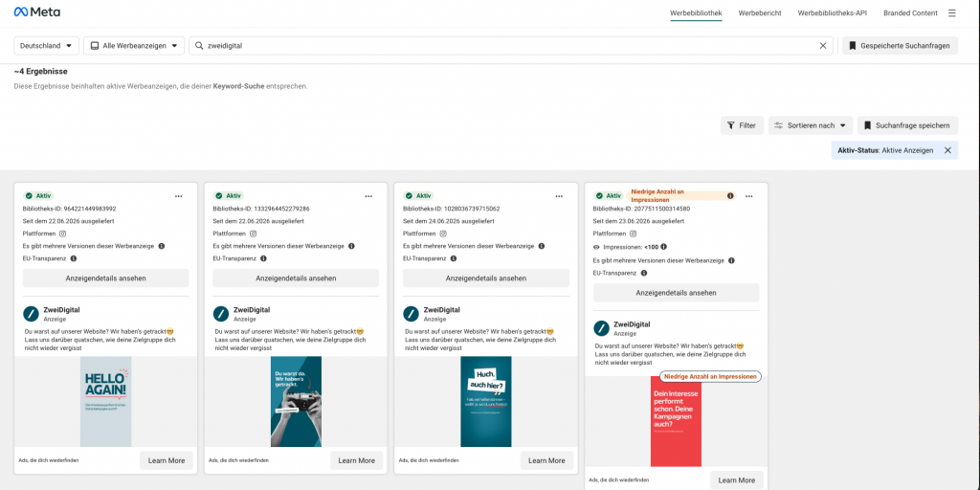Click EU-Transparenz info icon on ad 2077511500314580
The height and width of the screenshot is (490, 980).
coord(644,273)
